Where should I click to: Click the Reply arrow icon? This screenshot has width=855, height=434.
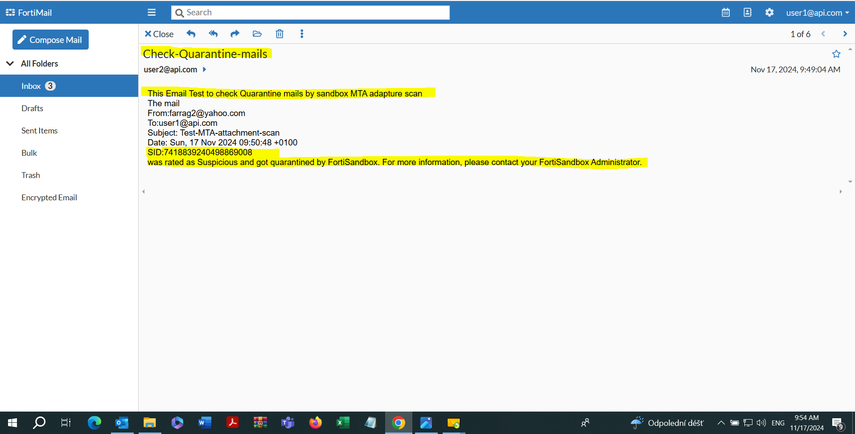tap(191, 34)
